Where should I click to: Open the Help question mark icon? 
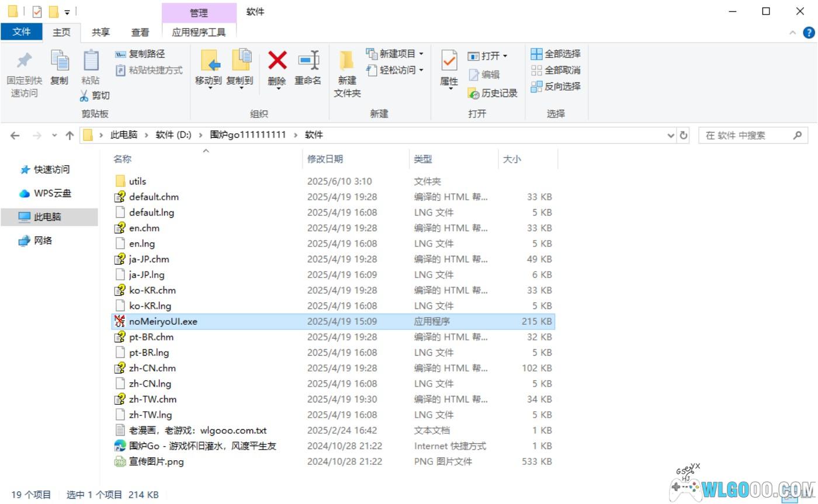coord(809,33)
